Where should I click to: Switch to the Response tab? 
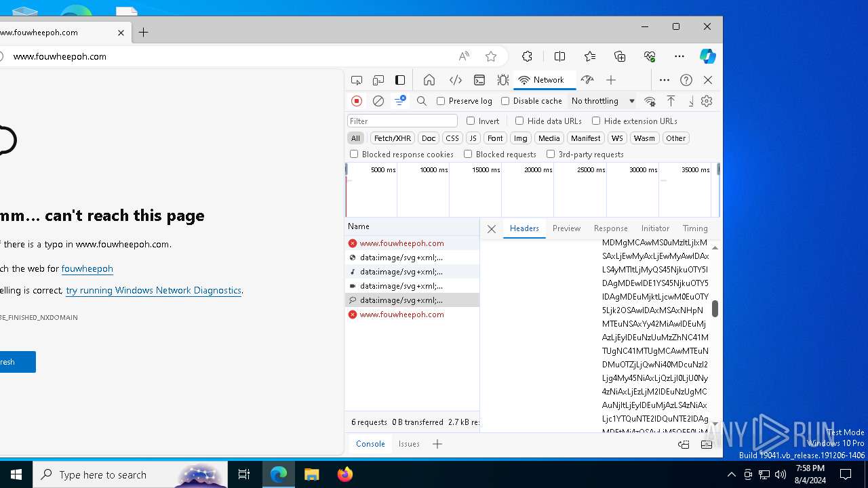pos(610,228)
